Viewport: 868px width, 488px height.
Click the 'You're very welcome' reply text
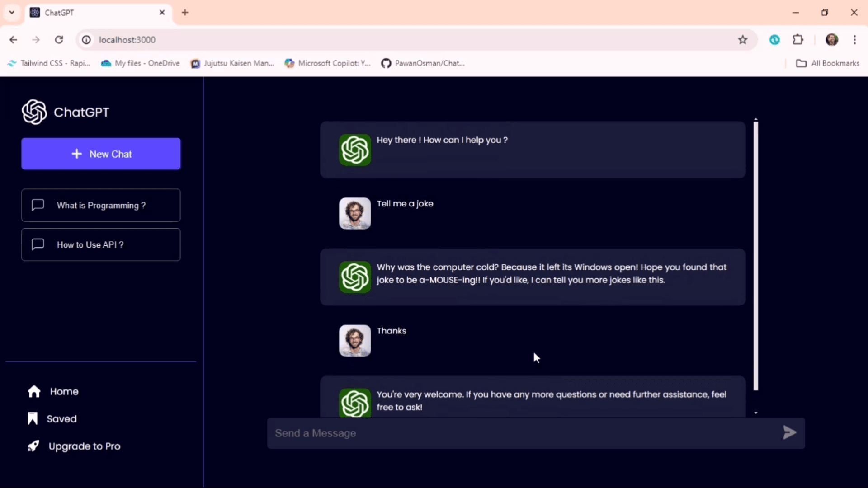pyautogui.click(x=552, y=401)
